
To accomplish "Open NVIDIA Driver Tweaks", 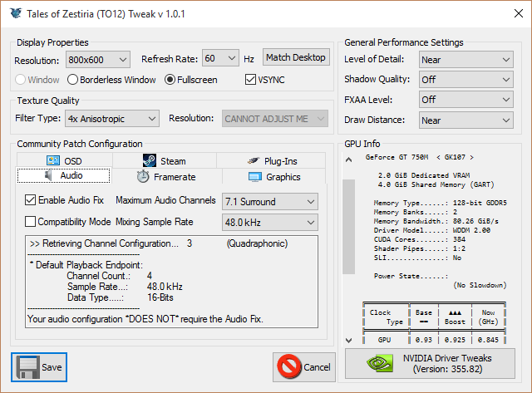I will pyautogui.click(x=430, y=363).
